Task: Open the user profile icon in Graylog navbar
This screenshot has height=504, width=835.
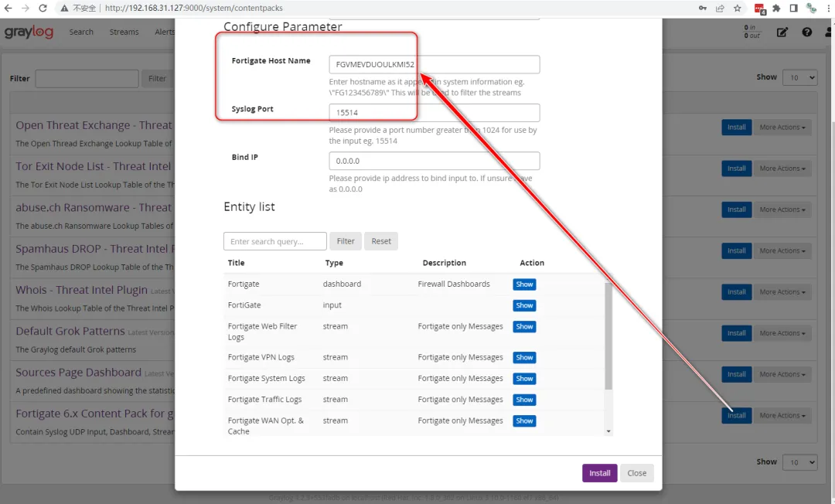Action: pyautogui.click(x=830, y=32)
